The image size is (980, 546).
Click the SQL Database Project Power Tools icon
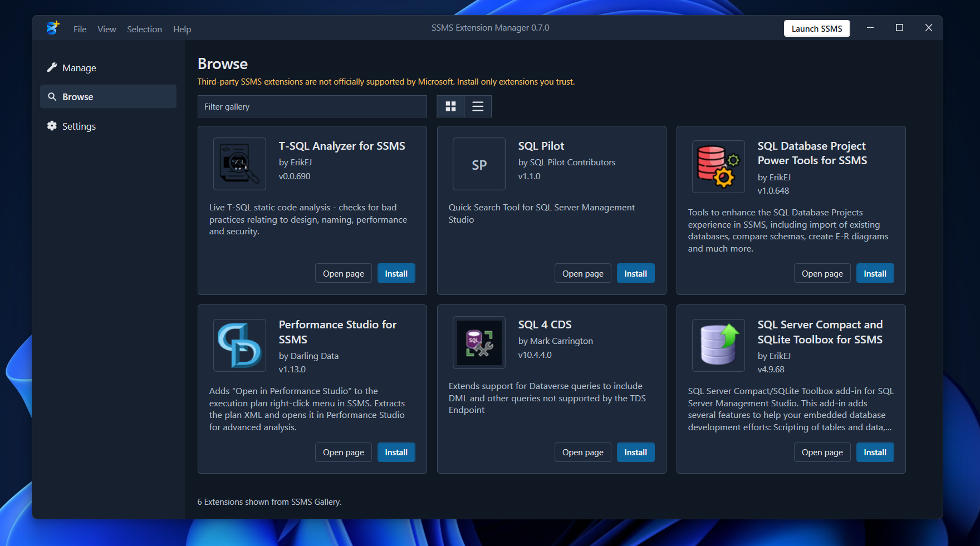pos(718,166)
